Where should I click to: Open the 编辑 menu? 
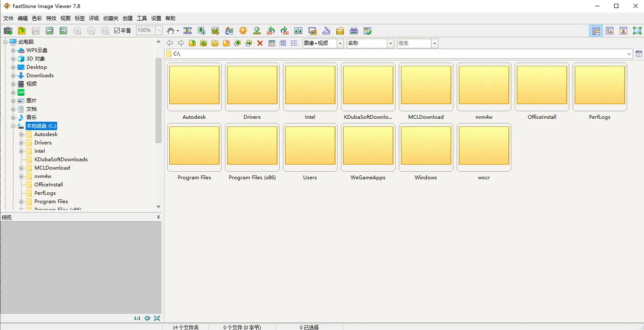[x=23, y=18]
